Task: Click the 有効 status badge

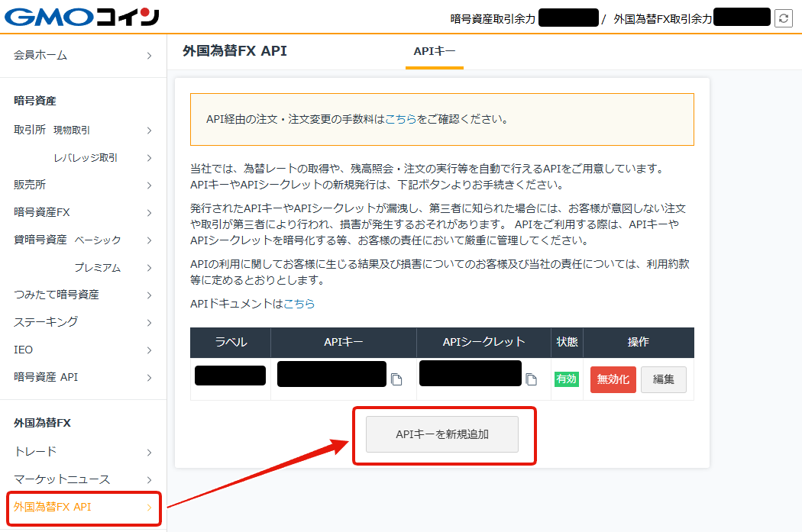Action: tap(566, 379)
